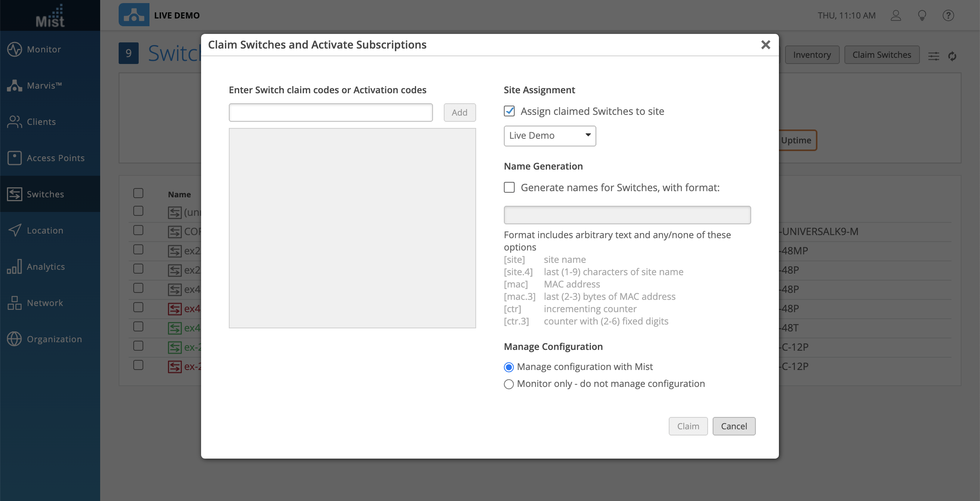Uncheck Assign claimed Switches to site
The width and height of the screenshot is (980, 501).
click(509, 111)
